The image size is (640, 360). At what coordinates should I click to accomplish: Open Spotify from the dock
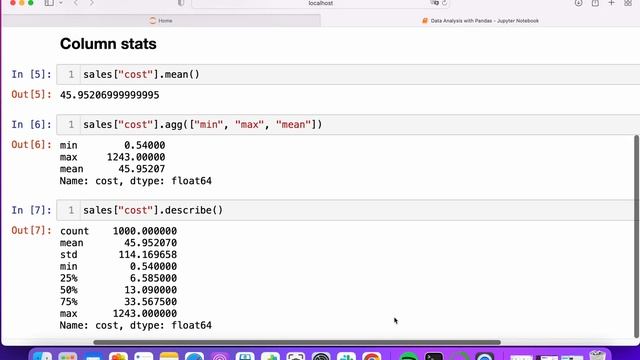point(409,356)
